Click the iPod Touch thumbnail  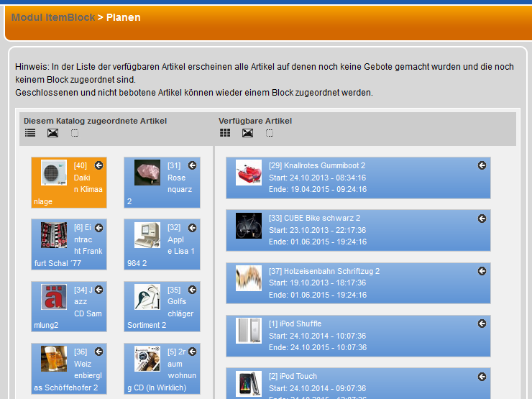click(249, 384)
